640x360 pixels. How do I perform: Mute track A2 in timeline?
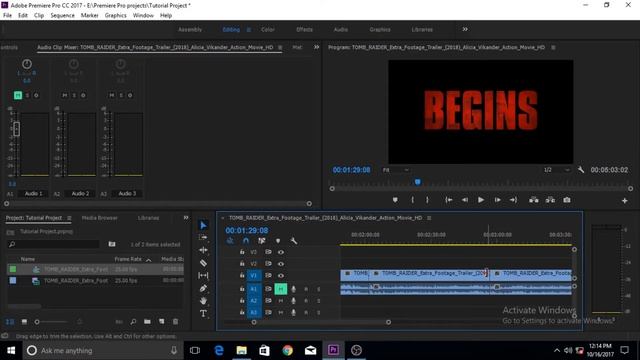[281, 301]
